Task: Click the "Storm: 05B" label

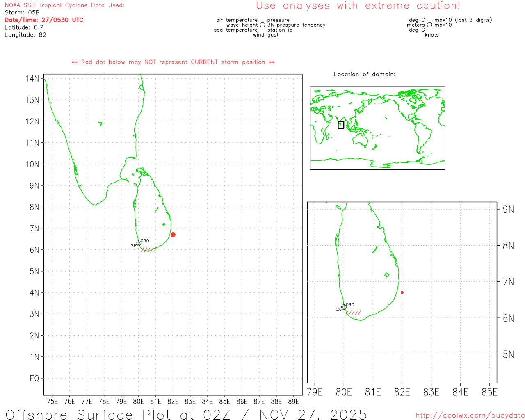Action: [22, 13]
